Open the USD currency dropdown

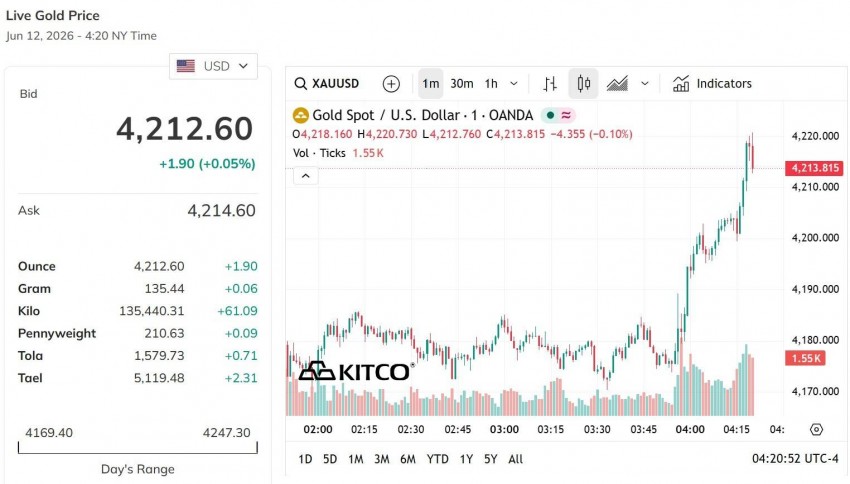pos(213,66)
